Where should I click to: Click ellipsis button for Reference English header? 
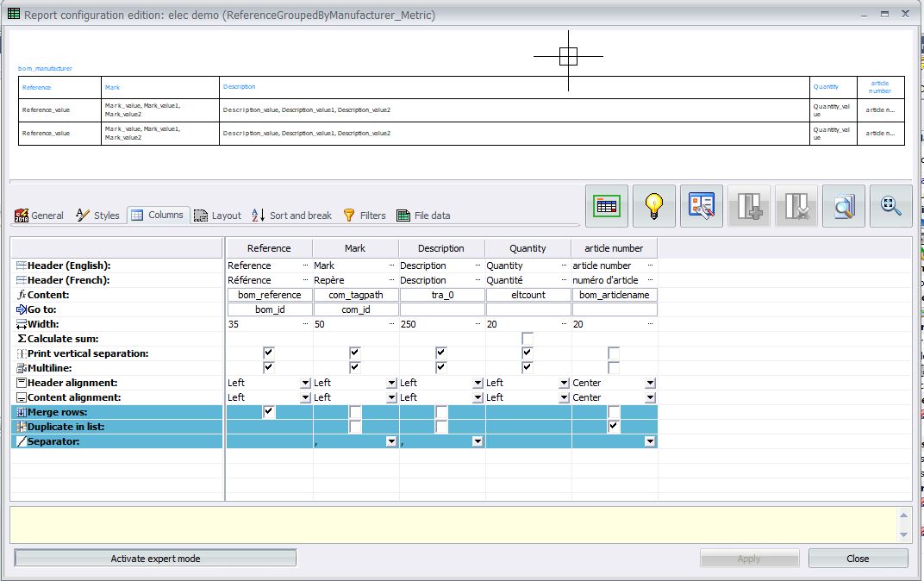pos(305,266)
